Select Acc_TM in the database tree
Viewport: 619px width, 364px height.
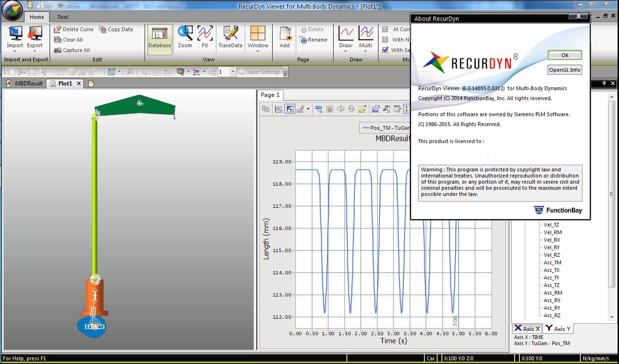coord(552,262)
